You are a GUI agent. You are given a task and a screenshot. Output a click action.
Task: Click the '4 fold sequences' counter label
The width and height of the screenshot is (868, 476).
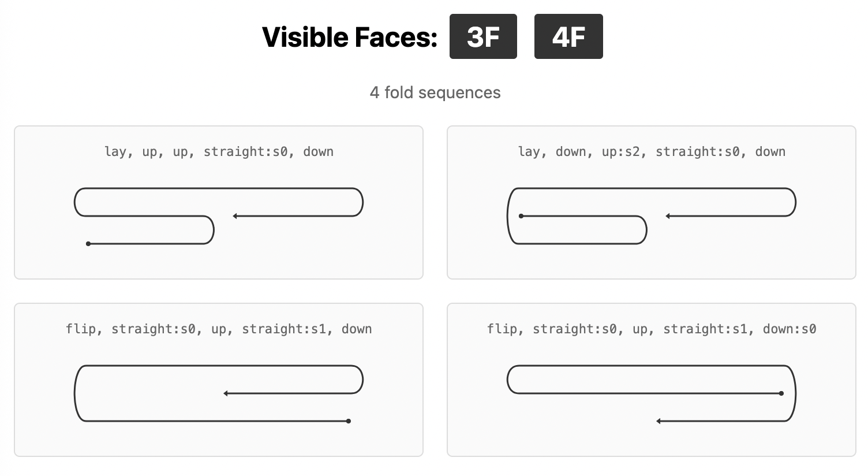(435, 92)
